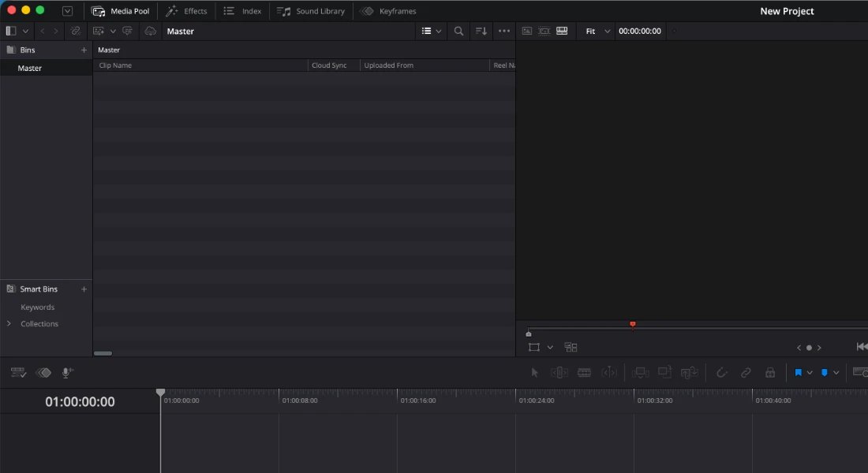
Task: Open the view mode dropdown chevron
Action: pos(439,32)
